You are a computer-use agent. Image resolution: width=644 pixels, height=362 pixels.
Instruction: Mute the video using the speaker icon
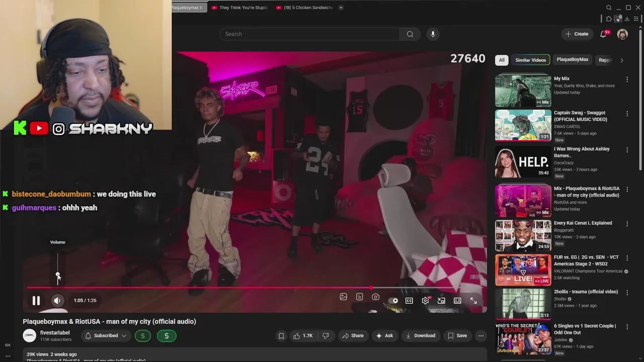click(x=57, y=301)
